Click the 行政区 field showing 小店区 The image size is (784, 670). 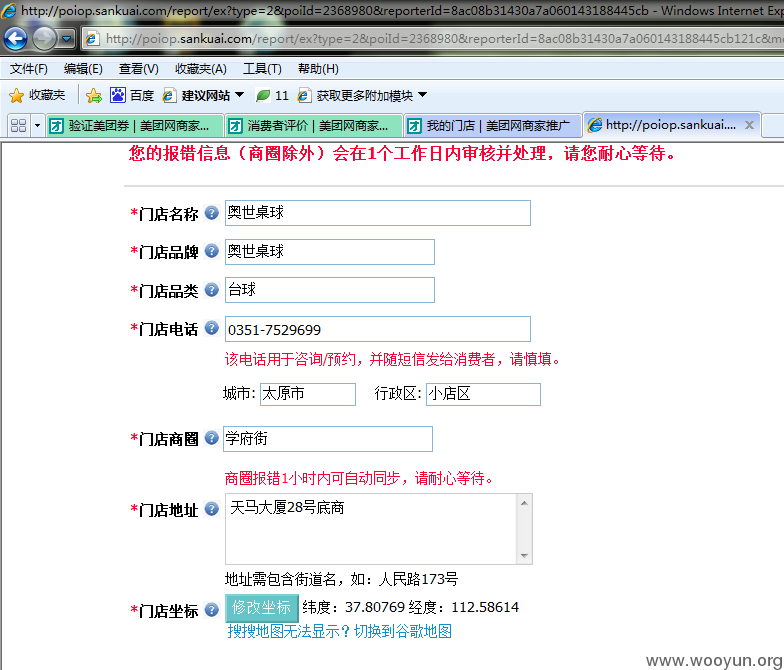[x=483, y=394]
